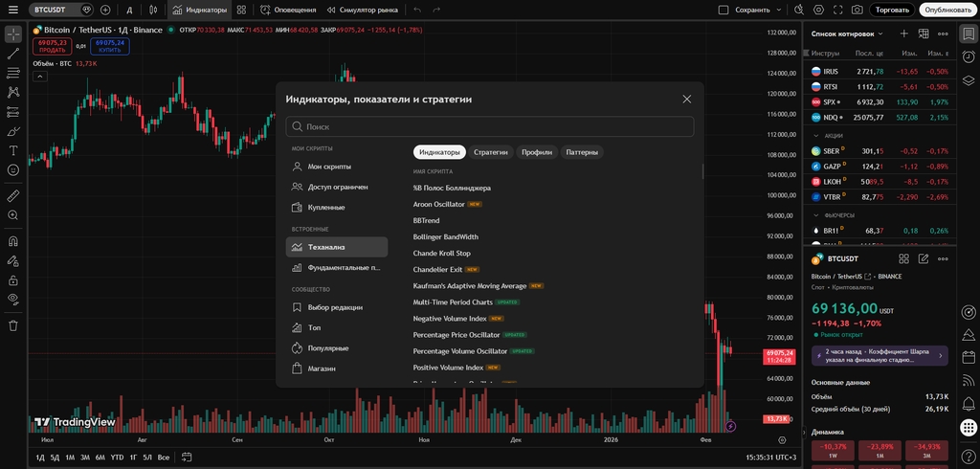
Task: Click the Оповещения alerts button
Action: click(288, 10)
